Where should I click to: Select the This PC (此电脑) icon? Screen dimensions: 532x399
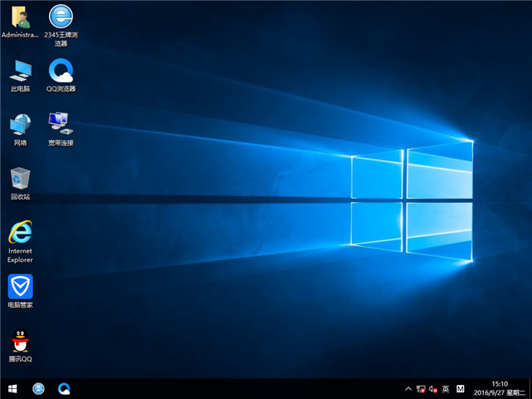[20, 70]
